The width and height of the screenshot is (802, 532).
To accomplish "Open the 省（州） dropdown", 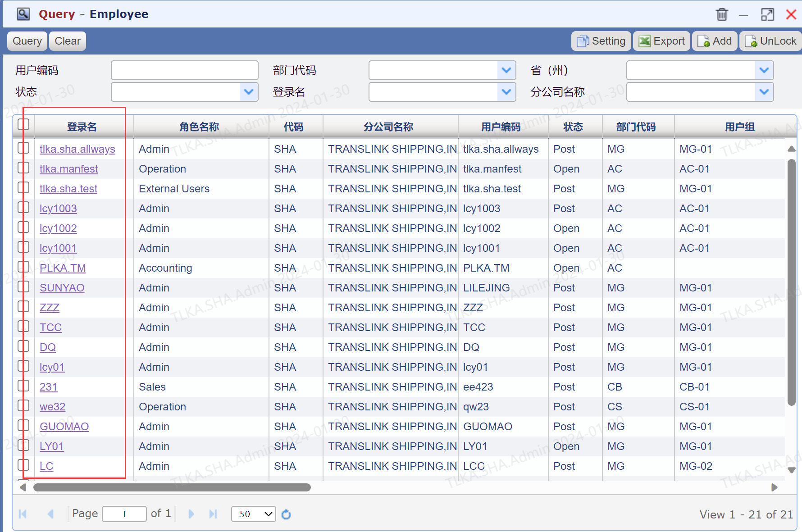I will click(x=764, y=70).
